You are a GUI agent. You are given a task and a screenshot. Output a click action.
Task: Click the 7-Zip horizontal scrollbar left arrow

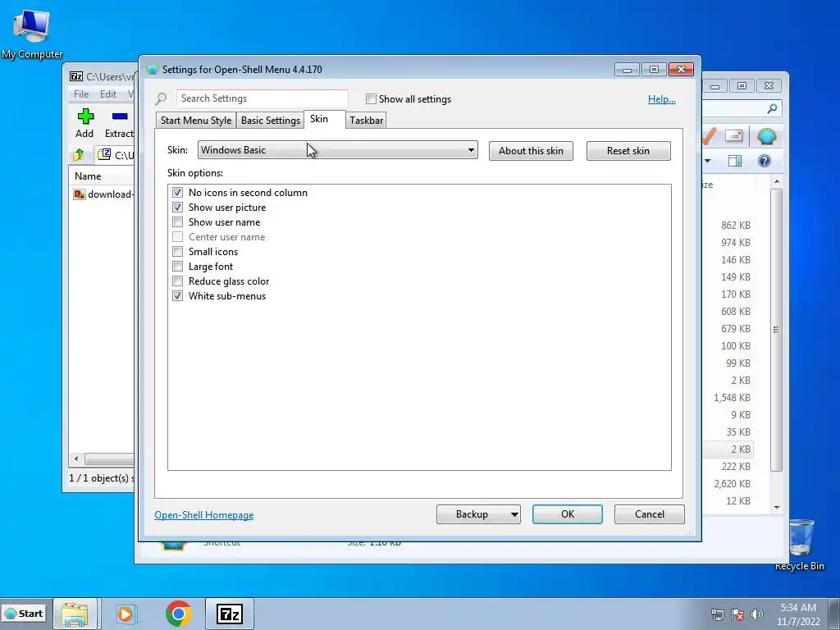[x=76, y=459]
